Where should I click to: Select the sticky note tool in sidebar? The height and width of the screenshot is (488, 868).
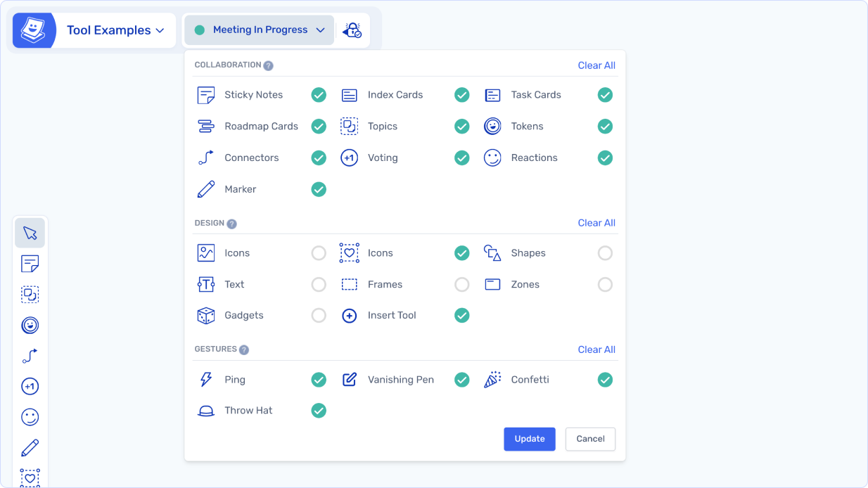coord(30,264)
